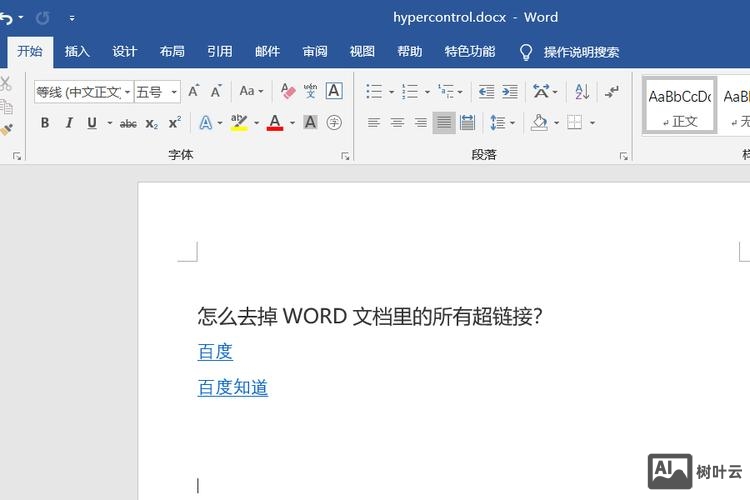Open the Shading paint bucket color

click(539, 123)
